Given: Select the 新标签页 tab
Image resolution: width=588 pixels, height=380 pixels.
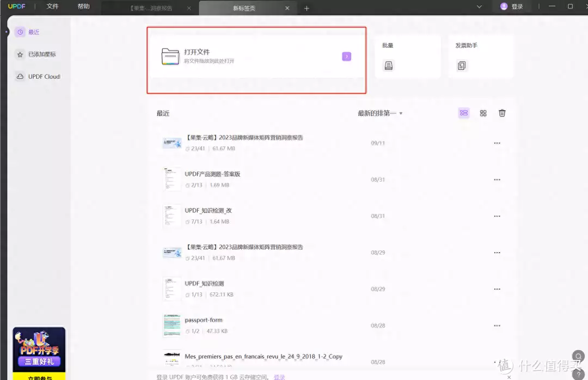Looking at the screenshot, I should click(x=244, y=8).
